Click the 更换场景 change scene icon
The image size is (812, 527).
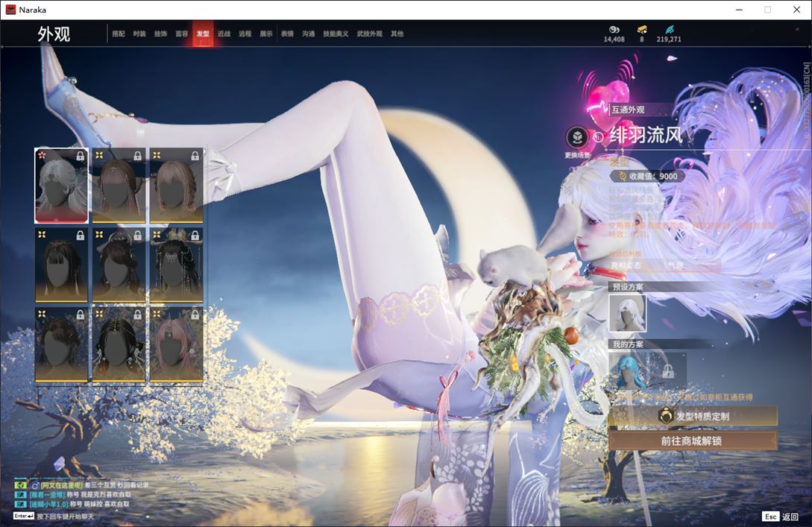(577, 138)
